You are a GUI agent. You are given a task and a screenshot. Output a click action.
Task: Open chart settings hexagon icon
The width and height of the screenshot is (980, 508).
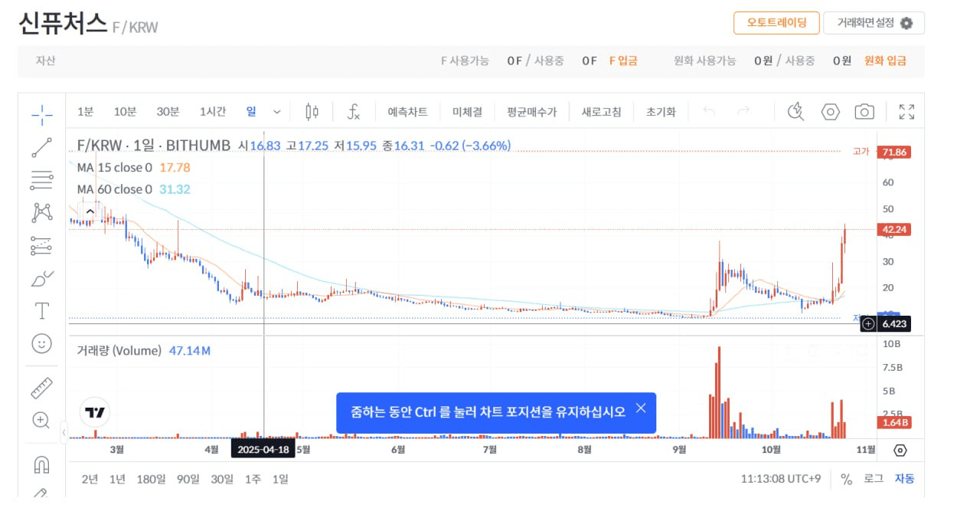(831, 112)
